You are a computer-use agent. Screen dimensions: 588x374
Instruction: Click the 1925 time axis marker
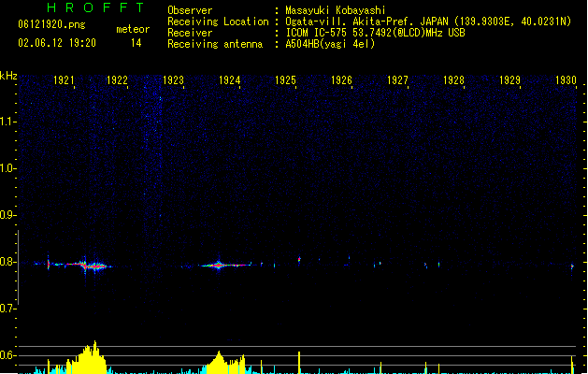(285, 80)
